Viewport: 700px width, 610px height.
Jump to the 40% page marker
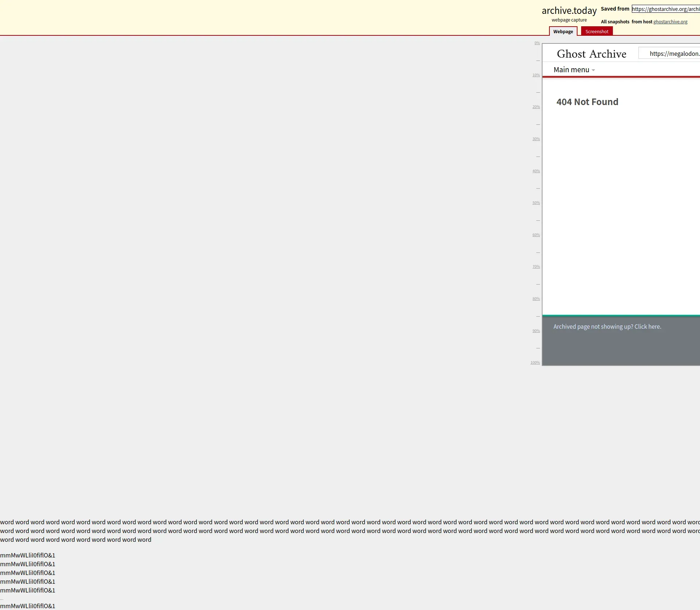[536, 171]
